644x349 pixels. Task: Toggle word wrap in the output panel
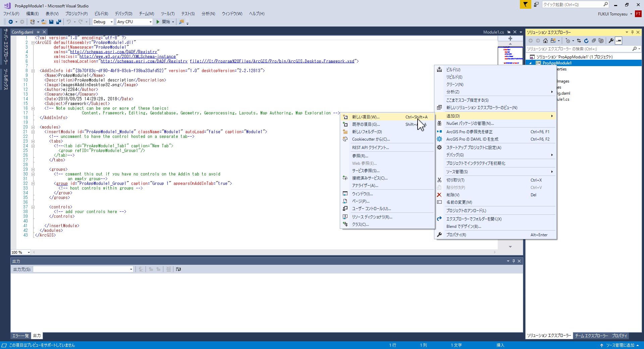178,269
